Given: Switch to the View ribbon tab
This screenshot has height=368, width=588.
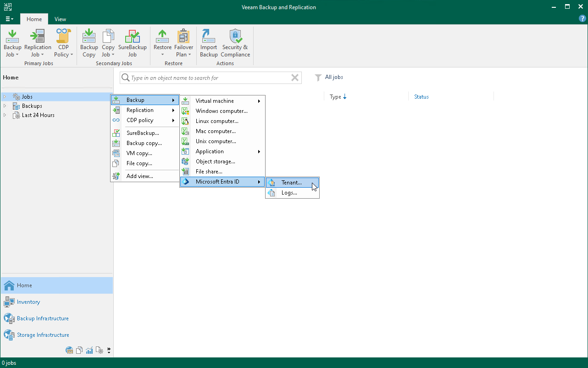Looking at the screenshot, I should [60, 19].
